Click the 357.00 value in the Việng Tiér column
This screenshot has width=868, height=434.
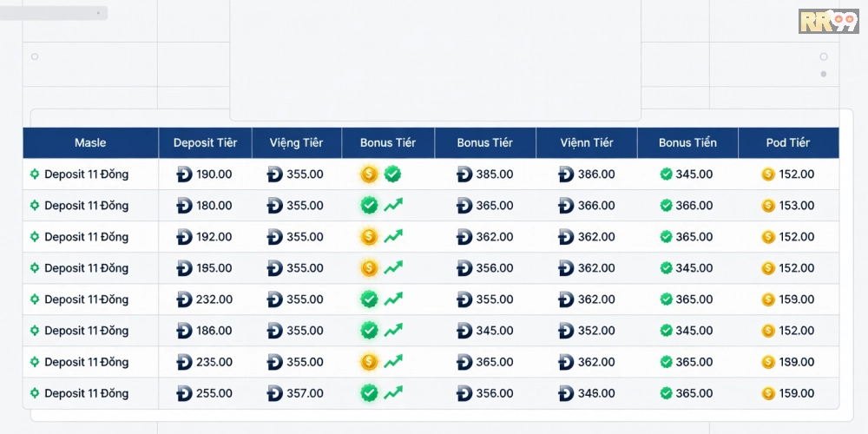(305, 393)
